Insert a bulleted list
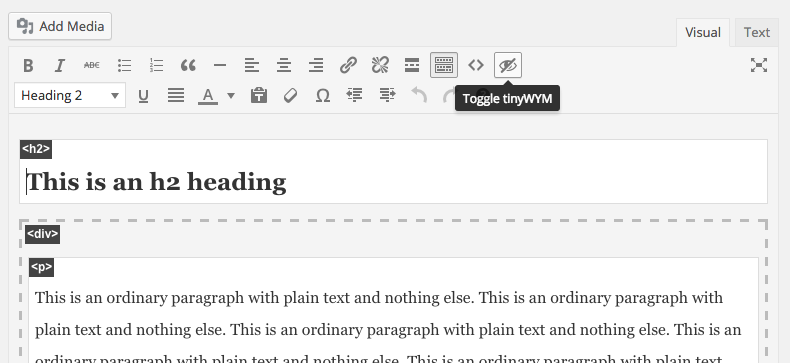 click(124, 66)
